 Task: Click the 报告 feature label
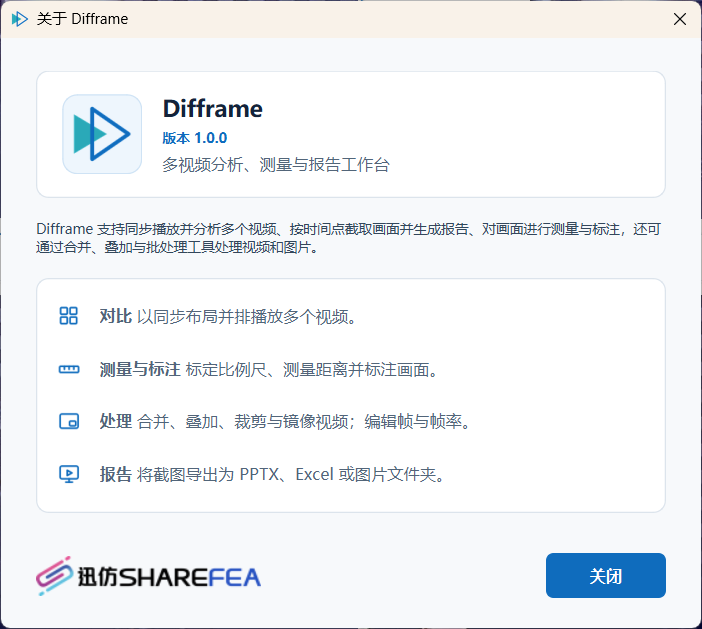[116, 474]
